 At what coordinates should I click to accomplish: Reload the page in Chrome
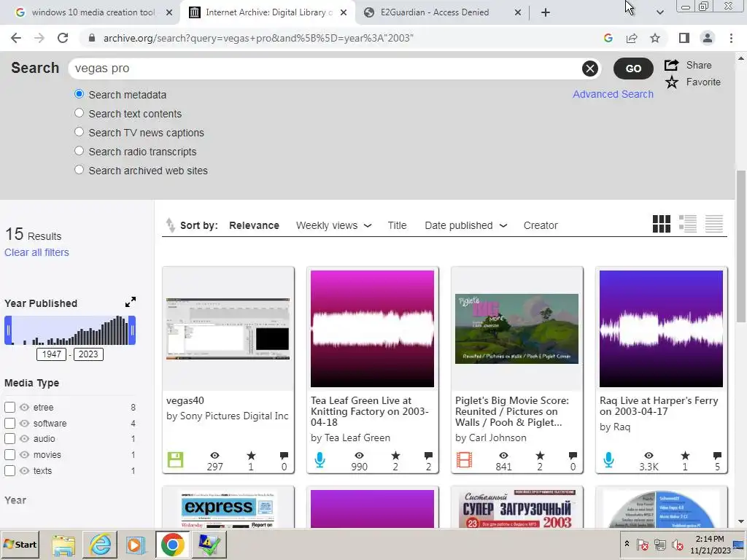[63, 38]
